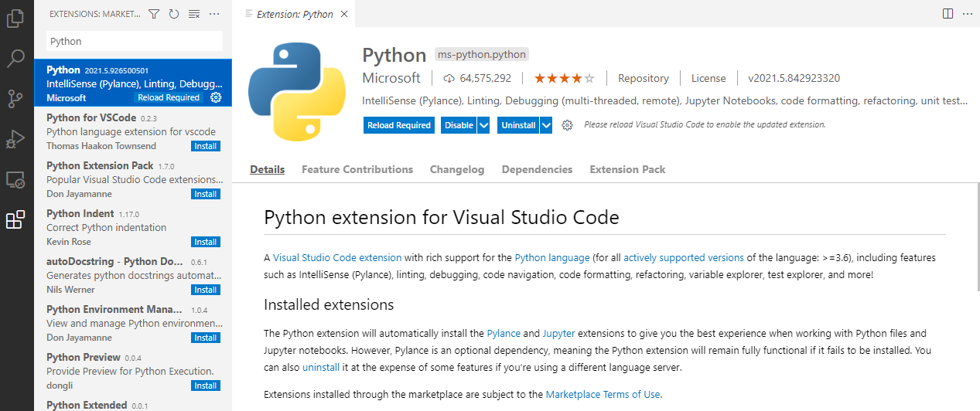Image resolution: width=980 pixels, height=411 pixels.
Task: Install autoDocstring extension
Action: point(206,290)
